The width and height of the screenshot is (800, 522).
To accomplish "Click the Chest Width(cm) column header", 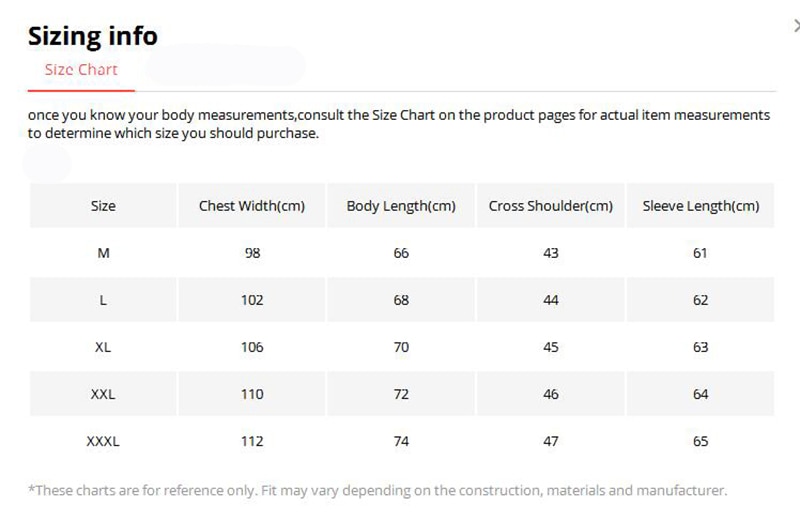I will click(x=252, y=206).
